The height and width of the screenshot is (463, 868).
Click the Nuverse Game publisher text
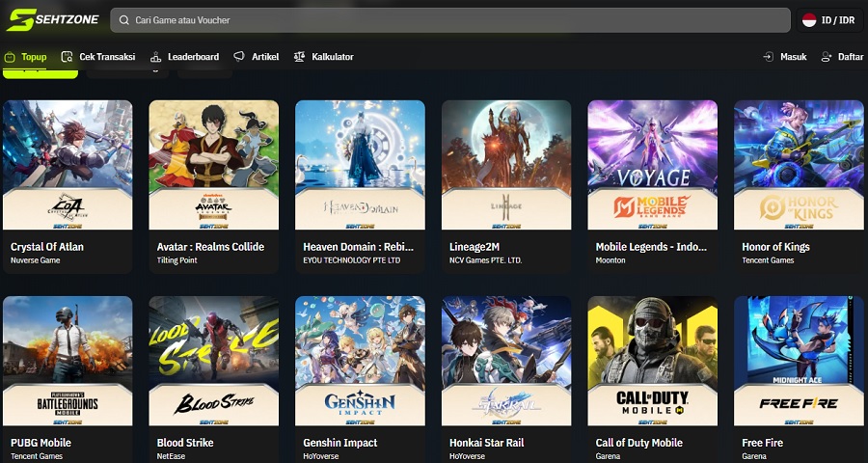[x=36, y=260]
